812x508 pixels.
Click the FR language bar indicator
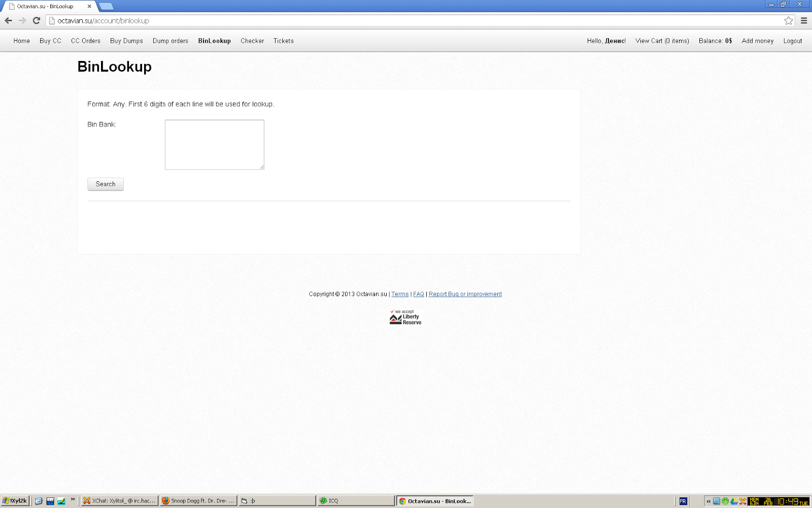[683, 501]
